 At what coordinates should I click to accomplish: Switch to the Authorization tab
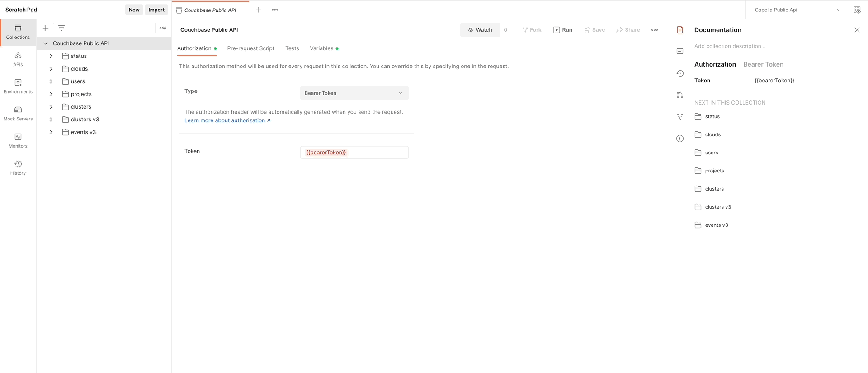[x=197, y=48]
